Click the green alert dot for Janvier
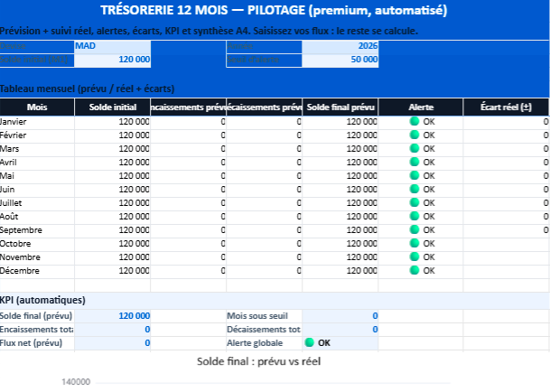This screenshot has width=550, height=392. tap(415, 121)
